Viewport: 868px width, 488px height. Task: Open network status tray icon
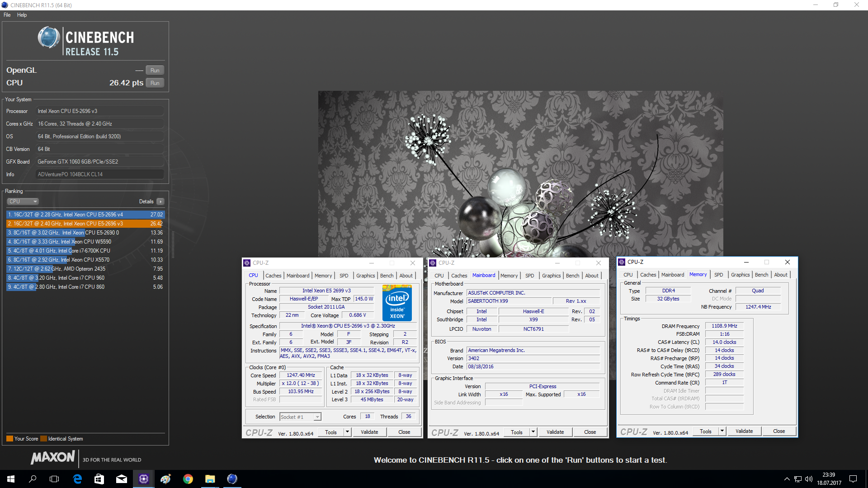coord(798,479)
